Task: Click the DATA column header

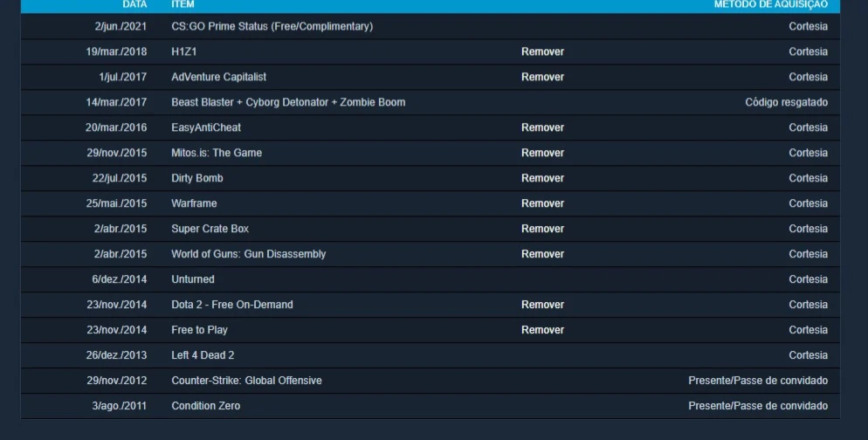Action: [134, 4]
